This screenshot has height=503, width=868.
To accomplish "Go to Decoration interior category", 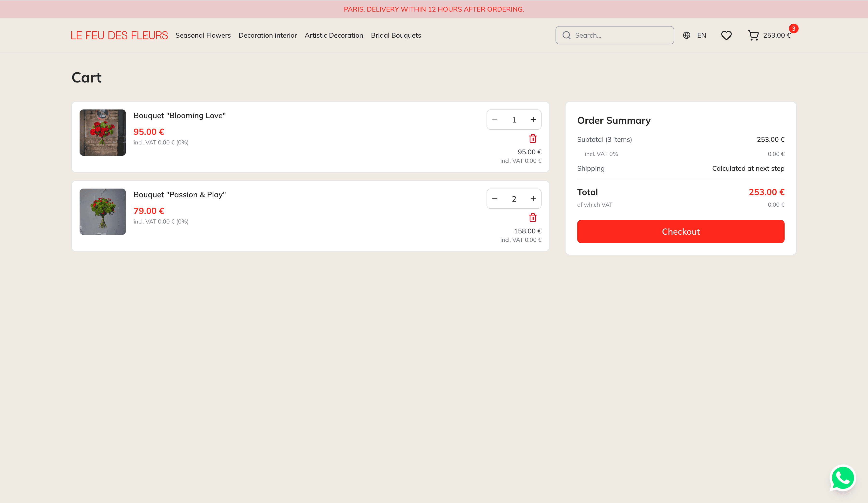I will point(268,35).
